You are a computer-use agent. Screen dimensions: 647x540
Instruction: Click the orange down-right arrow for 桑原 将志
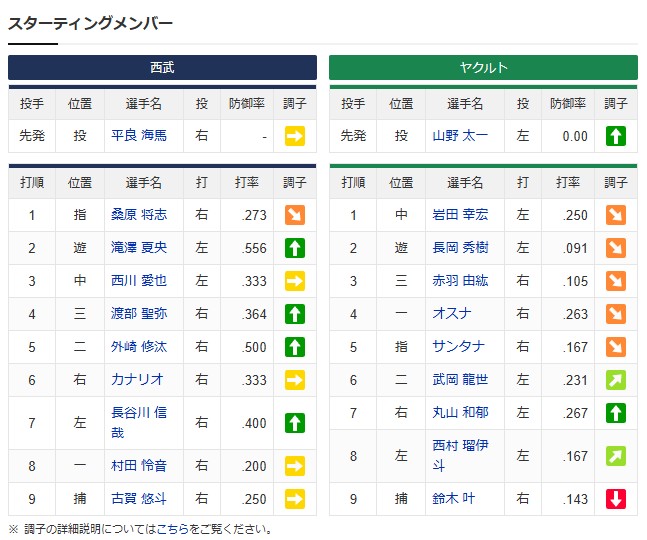point(294,215)
